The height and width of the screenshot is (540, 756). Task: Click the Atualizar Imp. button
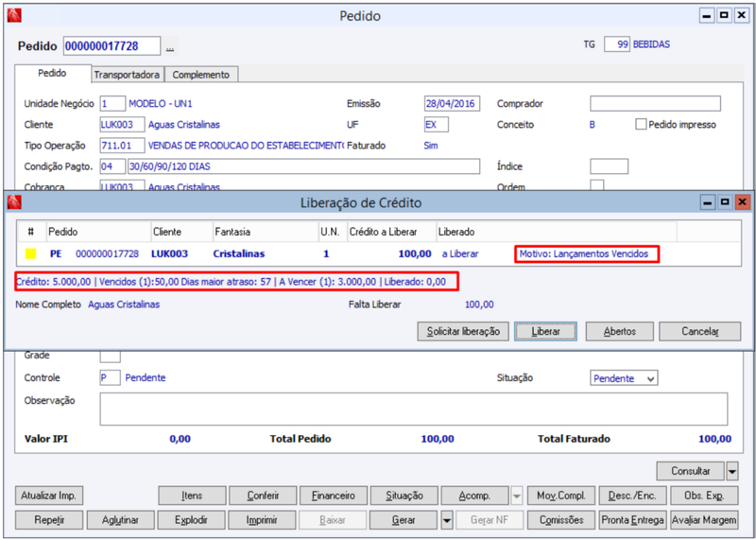49,496
